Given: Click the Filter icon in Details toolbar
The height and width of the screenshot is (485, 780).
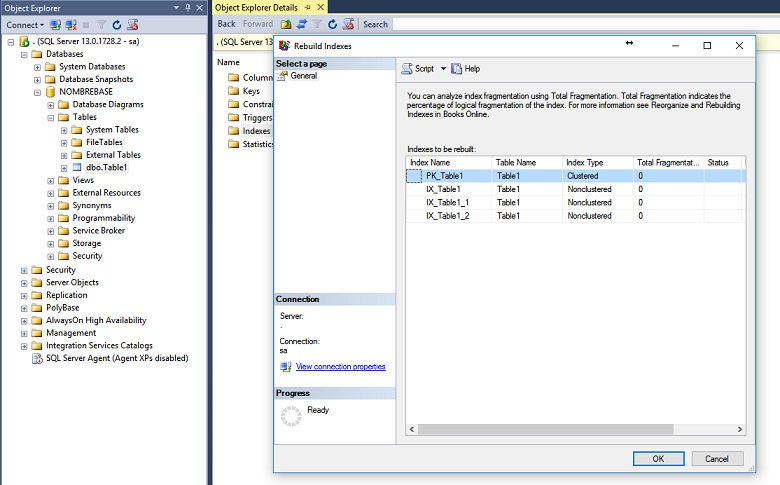Looking at the screenshot, I should click(x=317, y=24).
